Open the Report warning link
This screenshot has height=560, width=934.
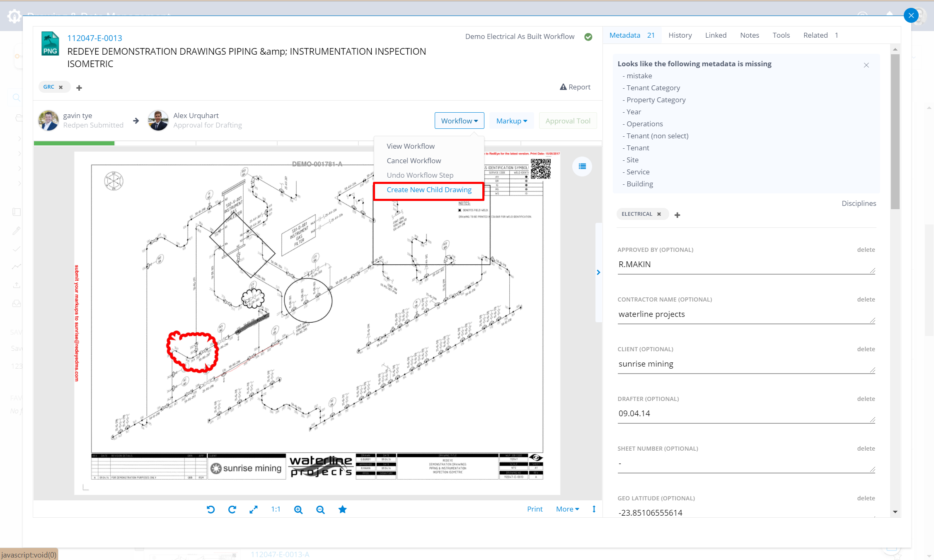pyautogui.click(x=575, y=87)
